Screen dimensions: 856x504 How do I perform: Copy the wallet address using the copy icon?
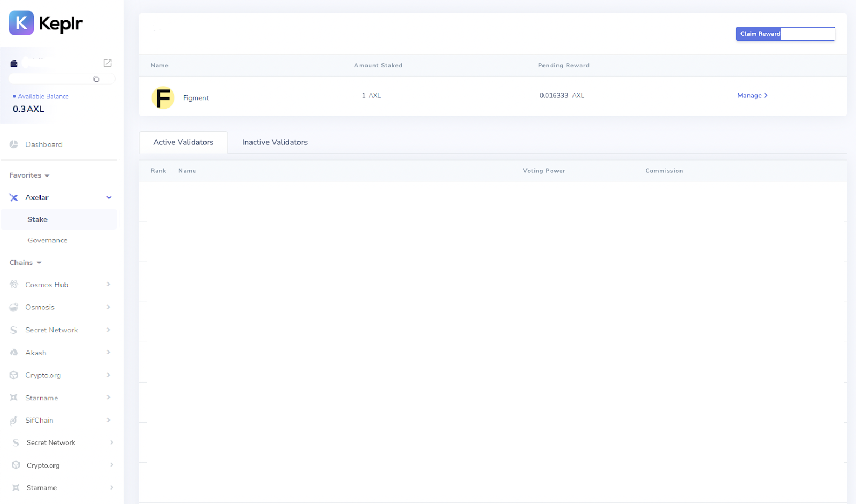click(x=96, y=79)
